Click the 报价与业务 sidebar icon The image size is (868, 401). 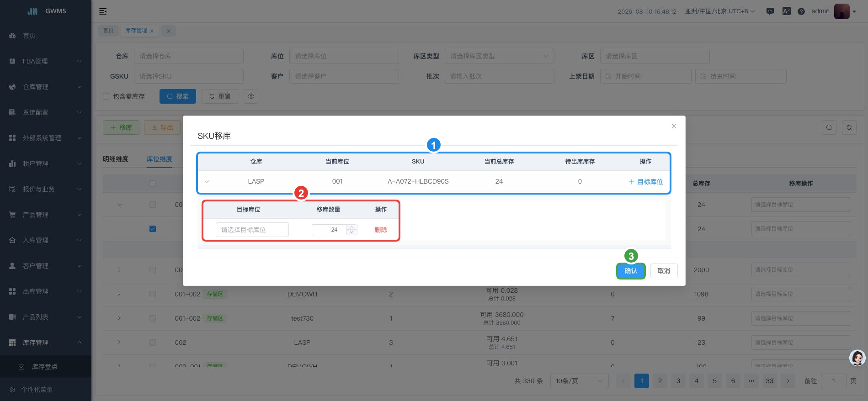12,189
